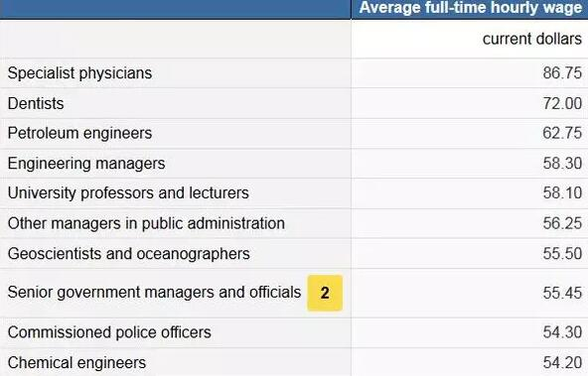Select Petroleum engineers occupation text
Viewport: 588px width, 376px height.
coord(79,133)
